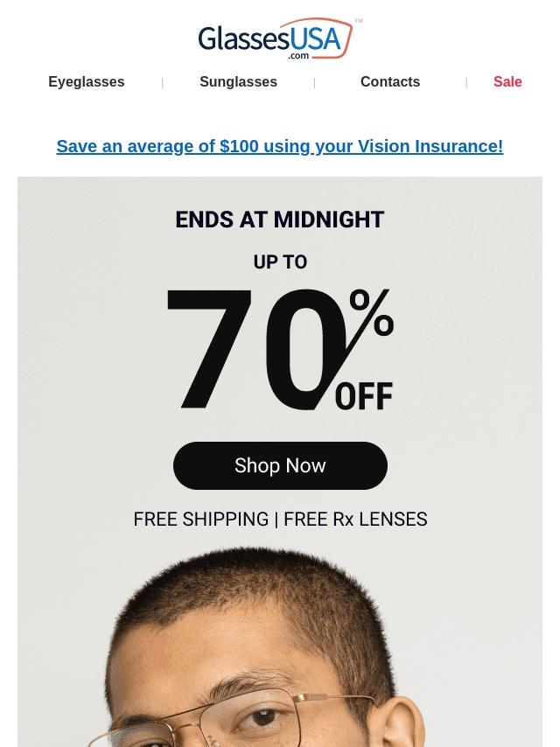Click the .com text under the logo
The image size is (560, 747).
(299, 56)
